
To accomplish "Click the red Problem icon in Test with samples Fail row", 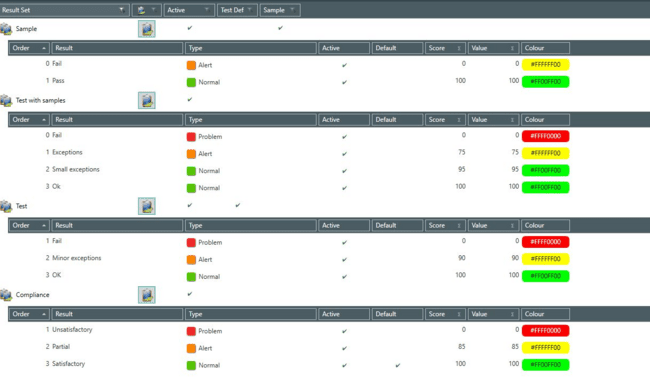I will [191, 136].
